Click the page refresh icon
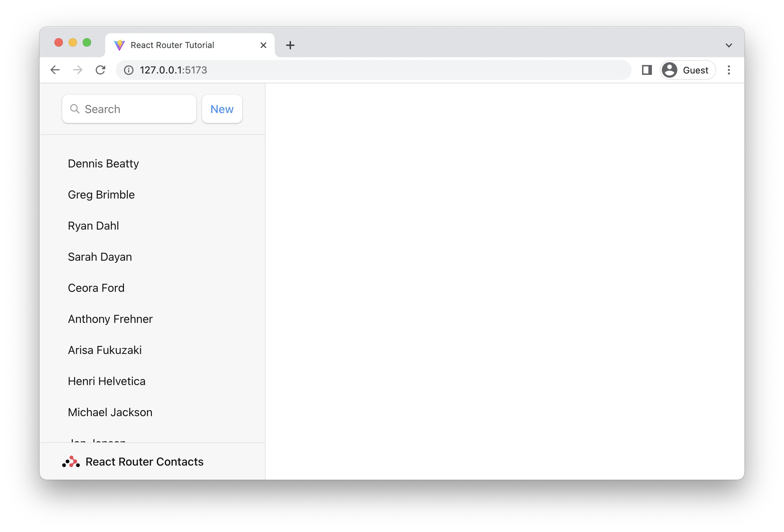The width and height of the screenshot is (784, 532). (x=101, y=70)
